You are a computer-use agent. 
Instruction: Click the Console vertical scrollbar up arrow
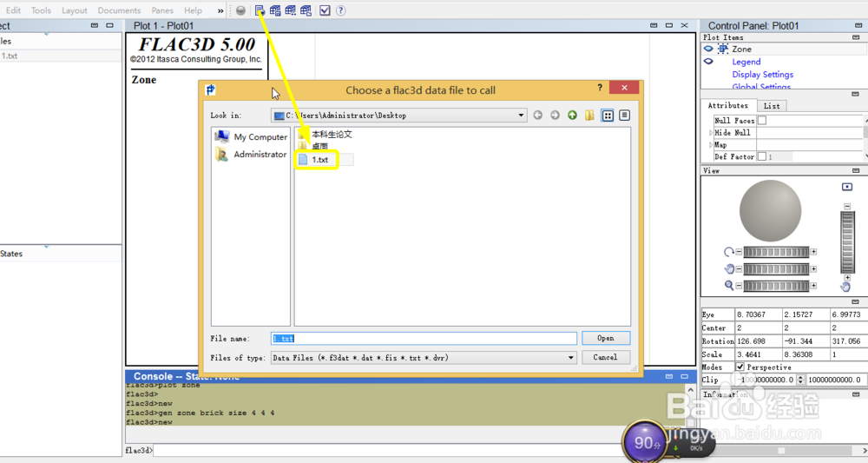pyautogui.click(x=690, y=390)
